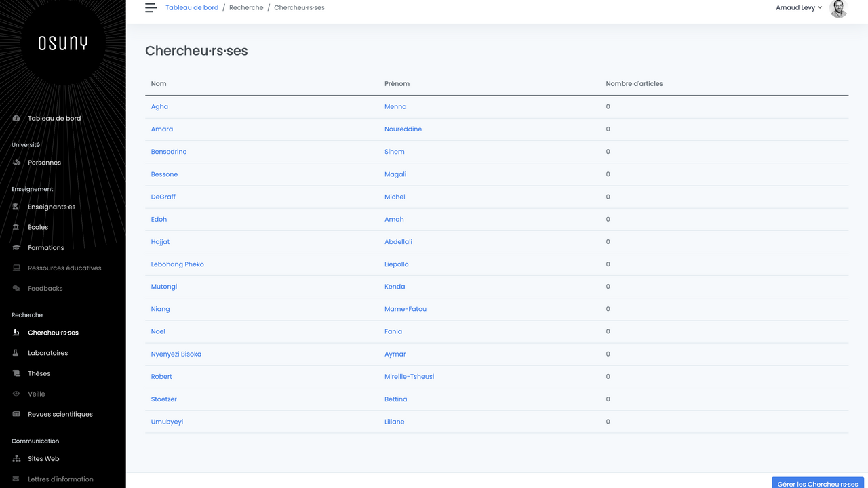Click the user avatar photo
This screenshot has width=868, height=488.
click(838, 8)
